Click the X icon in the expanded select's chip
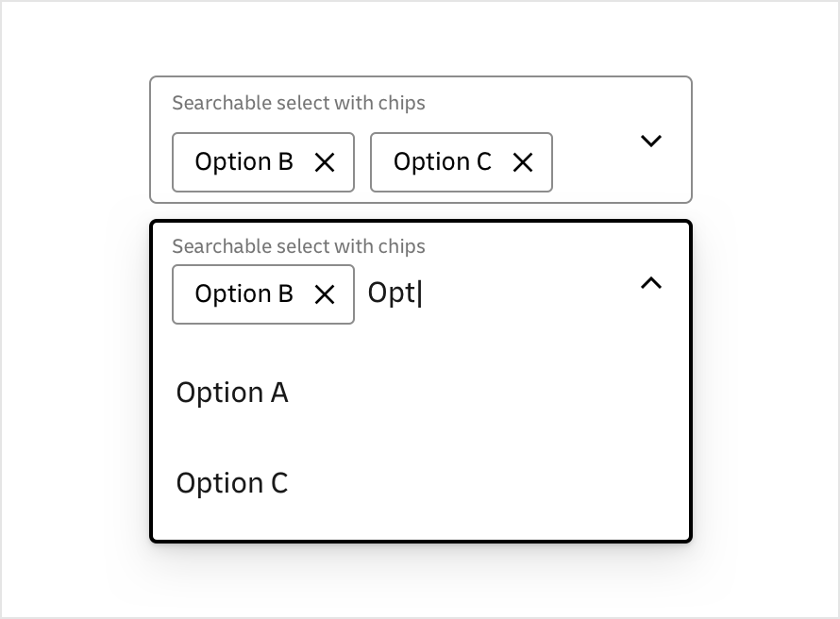The image size is (840, 619). tap(325, 294)
